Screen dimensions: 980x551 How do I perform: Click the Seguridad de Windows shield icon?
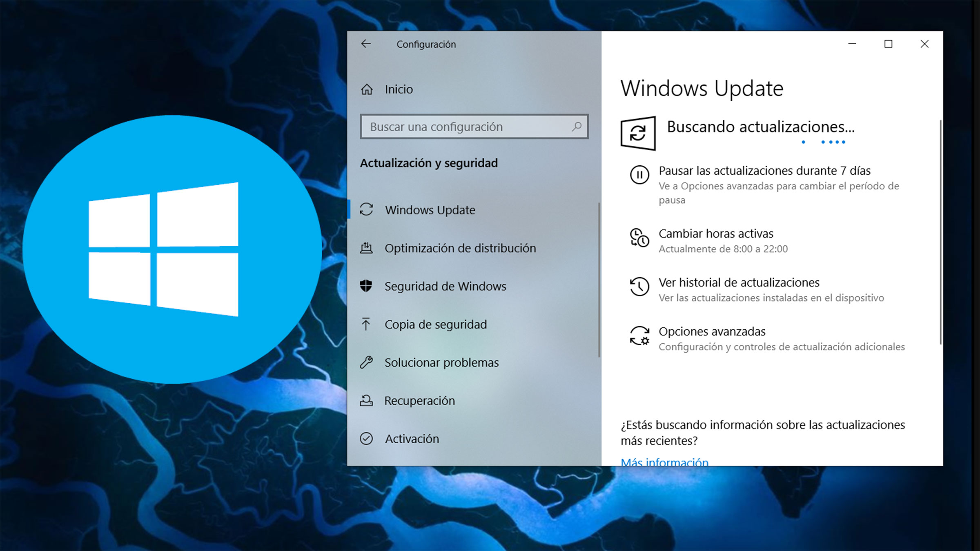coord(366,286)
